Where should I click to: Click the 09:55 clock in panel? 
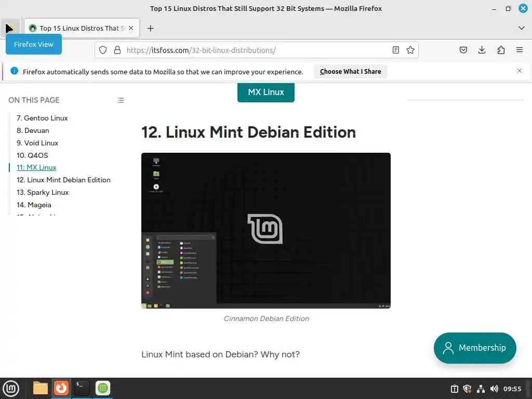512,389
